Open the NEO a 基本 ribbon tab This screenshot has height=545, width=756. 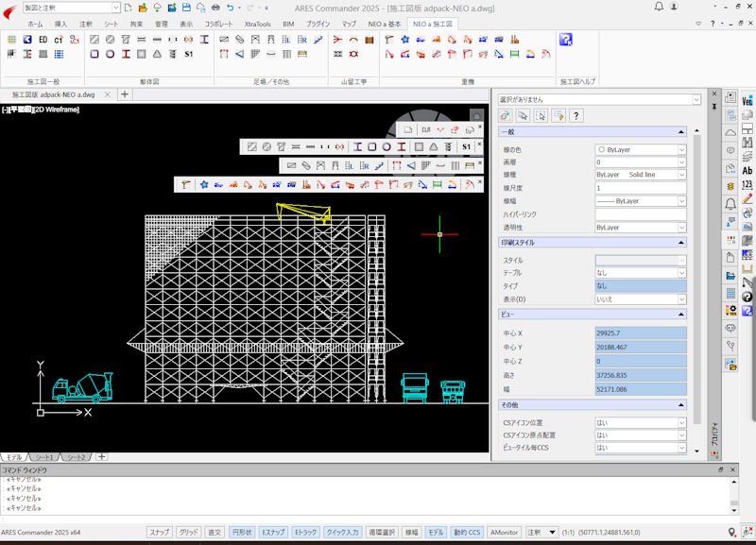(384, 24)
